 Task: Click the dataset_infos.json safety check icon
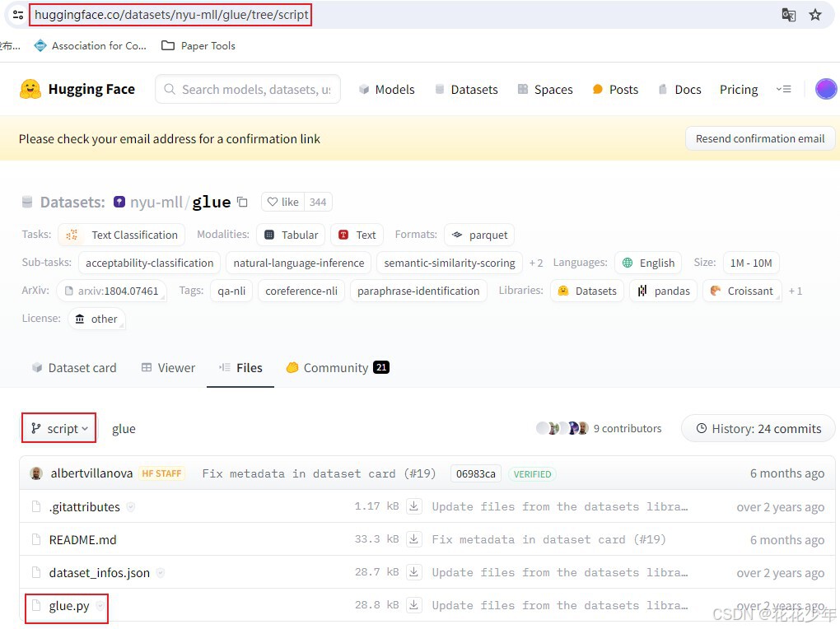pyautogui.click(x=161, y=573)
